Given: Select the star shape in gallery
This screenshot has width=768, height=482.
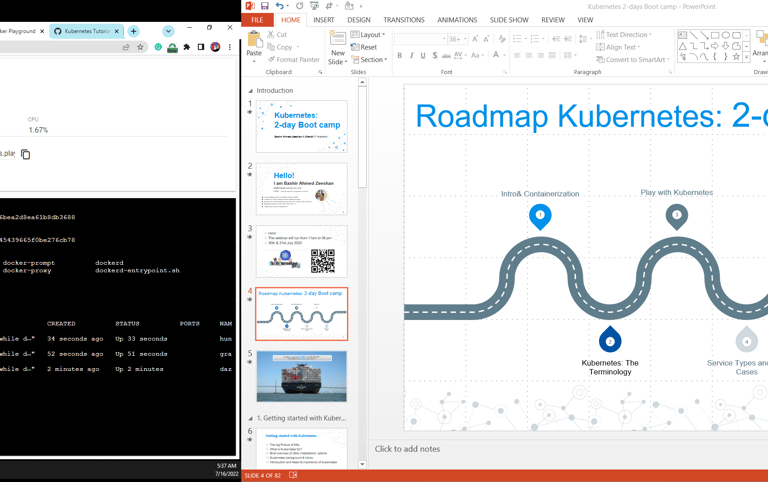Looking at the screenshot, I should (736, 57).
